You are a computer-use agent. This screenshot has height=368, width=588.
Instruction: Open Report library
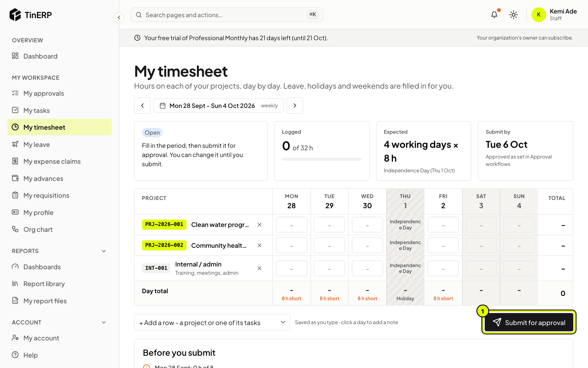(x=59, y=284)
